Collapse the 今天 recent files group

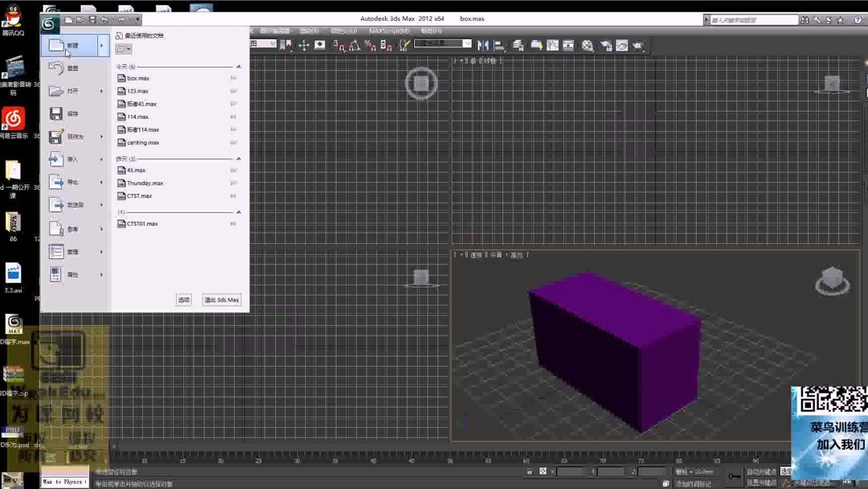click(x=239, y=66)
